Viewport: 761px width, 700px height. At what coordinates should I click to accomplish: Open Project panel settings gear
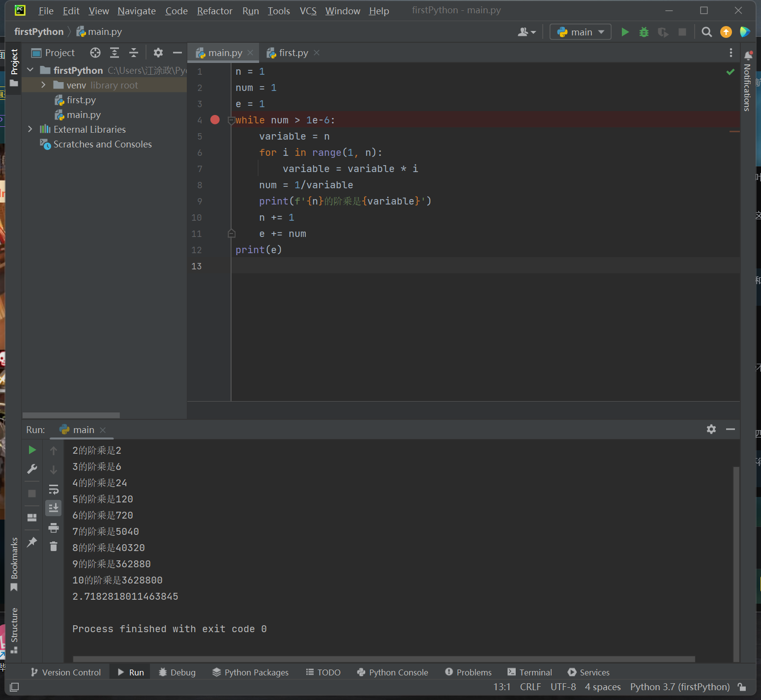pos(158,53)
